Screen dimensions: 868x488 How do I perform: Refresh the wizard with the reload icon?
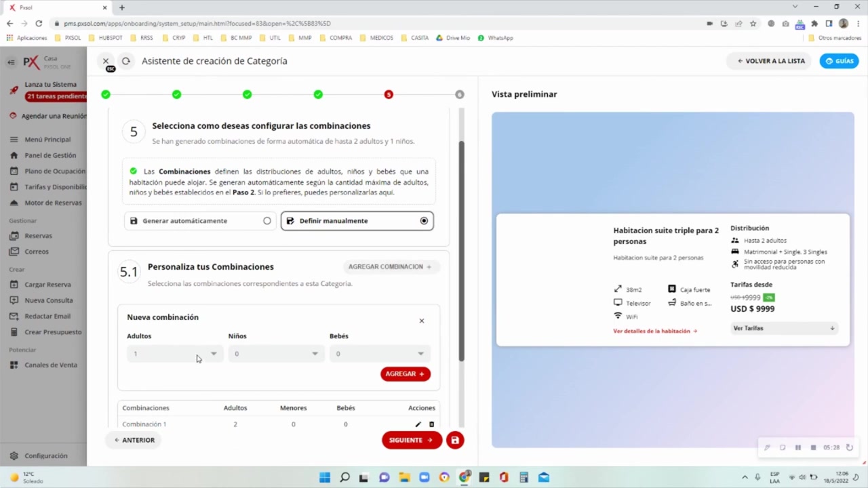(x=125, y=61)
